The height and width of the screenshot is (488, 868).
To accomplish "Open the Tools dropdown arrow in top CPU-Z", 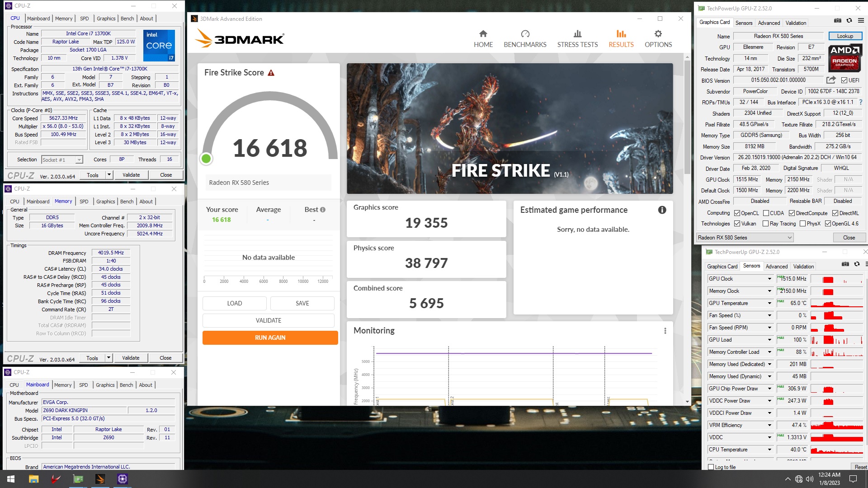I will [109, 175].
